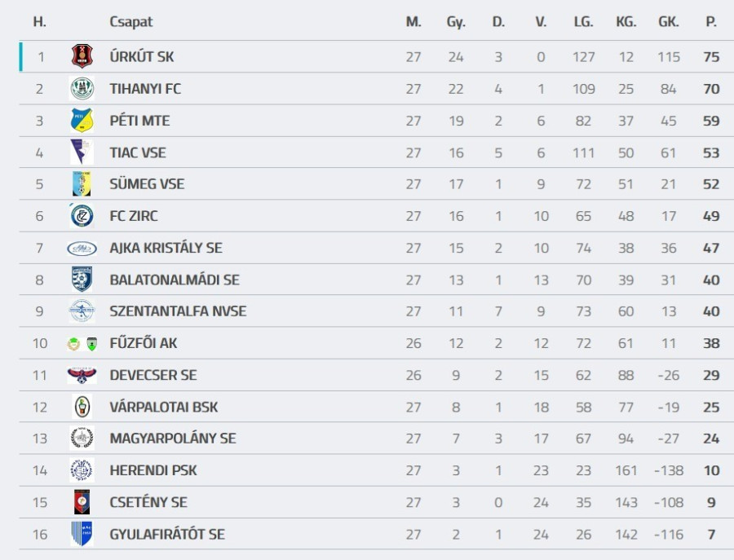Select the Szentantalfa NVSE team name
Image resolution: width=734 pixels, height=560 pixels.
point(178,311)
